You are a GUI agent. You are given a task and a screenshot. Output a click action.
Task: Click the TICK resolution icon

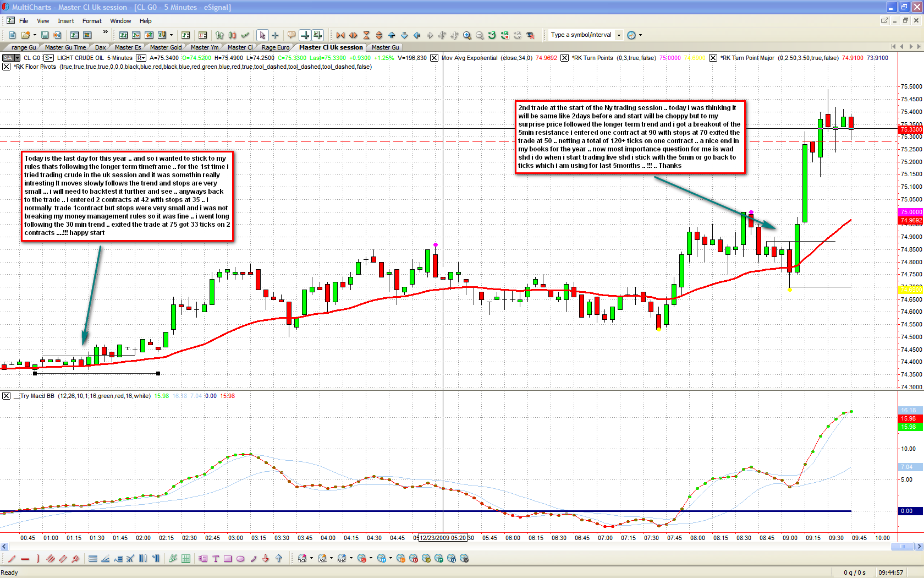[302, 559]
